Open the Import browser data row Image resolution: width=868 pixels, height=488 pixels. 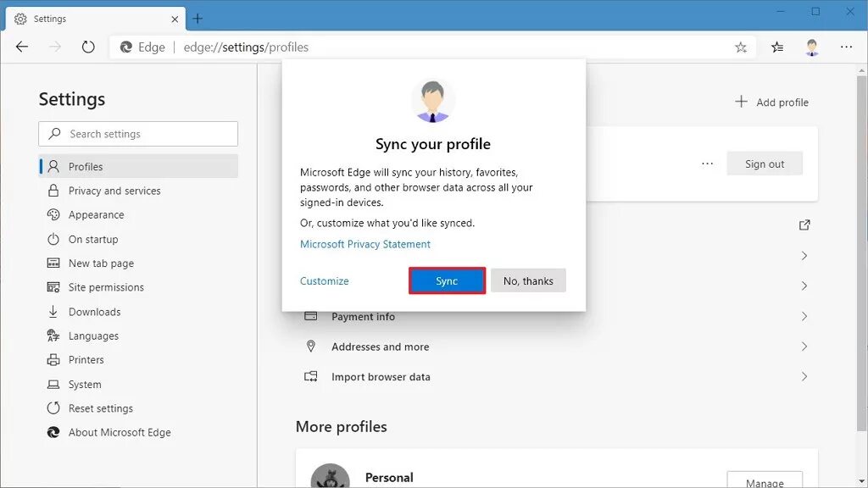pyautogui.click(x=557, y=377)
